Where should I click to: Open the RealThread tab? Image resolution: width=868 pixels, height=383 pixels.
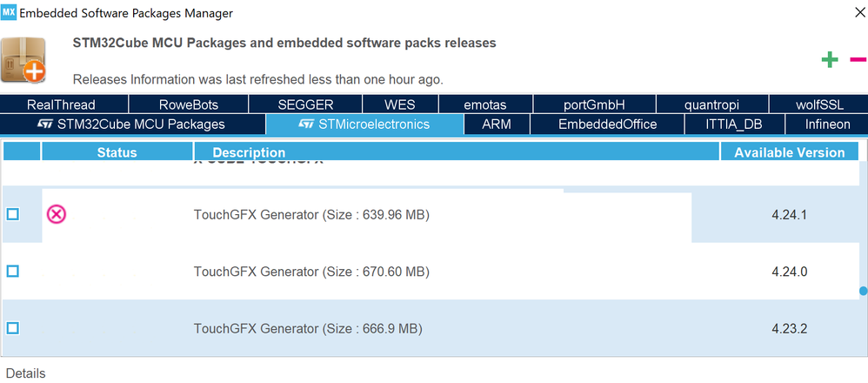click(x=64, y=104)
